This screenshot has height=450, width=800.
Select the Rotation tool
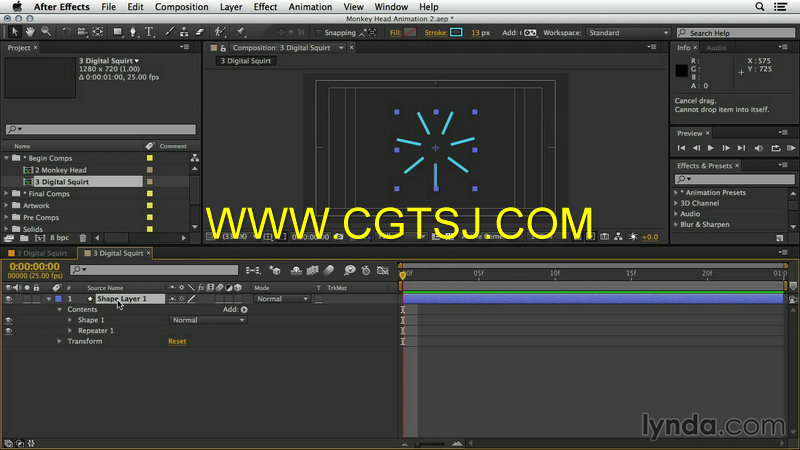click(66, 32)
